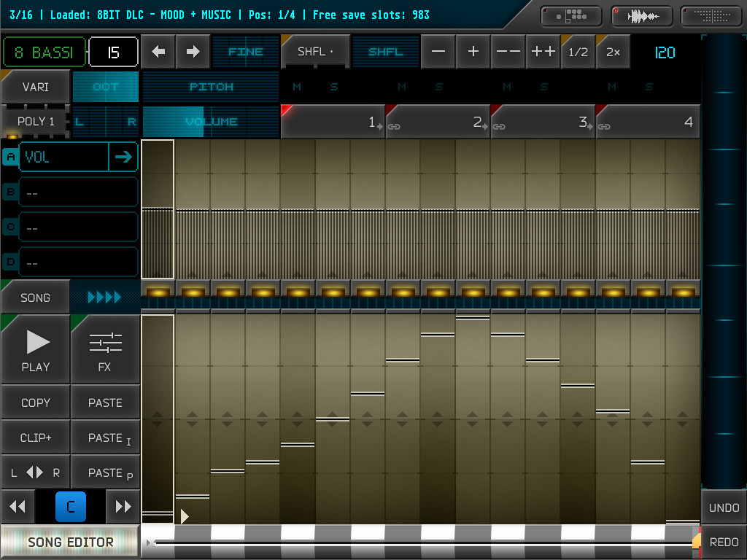Open the SONG EDITOR
747x560 pixels.
[69, 542]
